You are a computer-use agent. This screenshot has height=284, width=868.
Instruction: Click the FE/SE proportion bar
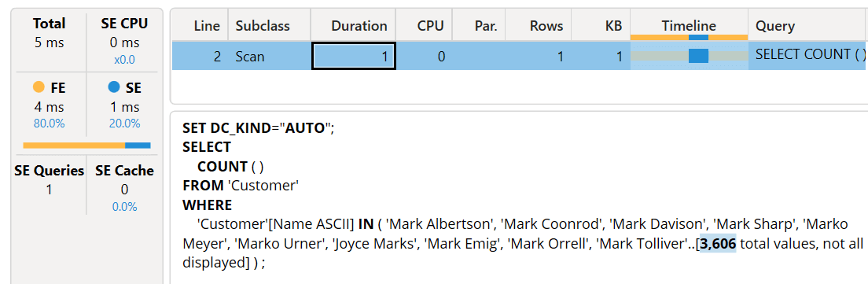tap(87, 146)
